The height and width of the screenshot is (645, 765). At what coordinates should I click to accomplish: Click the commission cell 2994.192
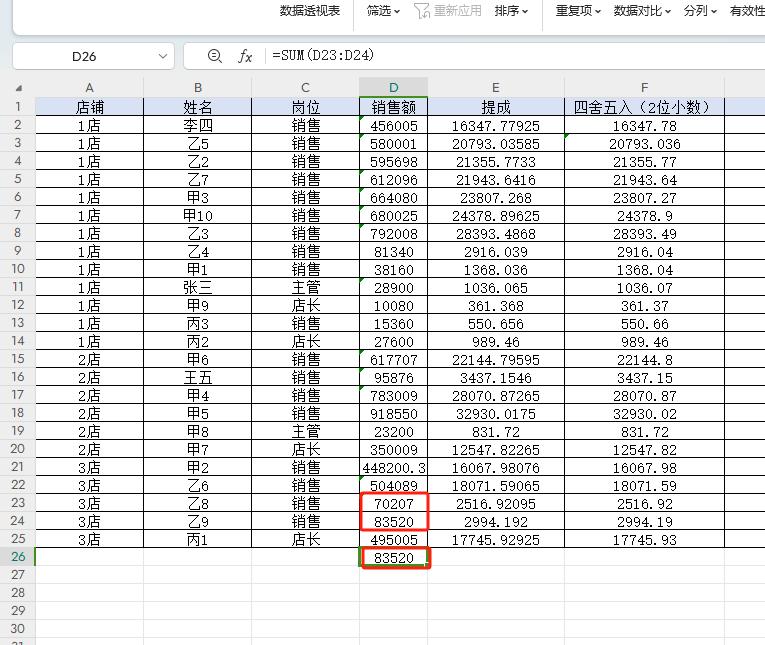(x=496, y=522)
